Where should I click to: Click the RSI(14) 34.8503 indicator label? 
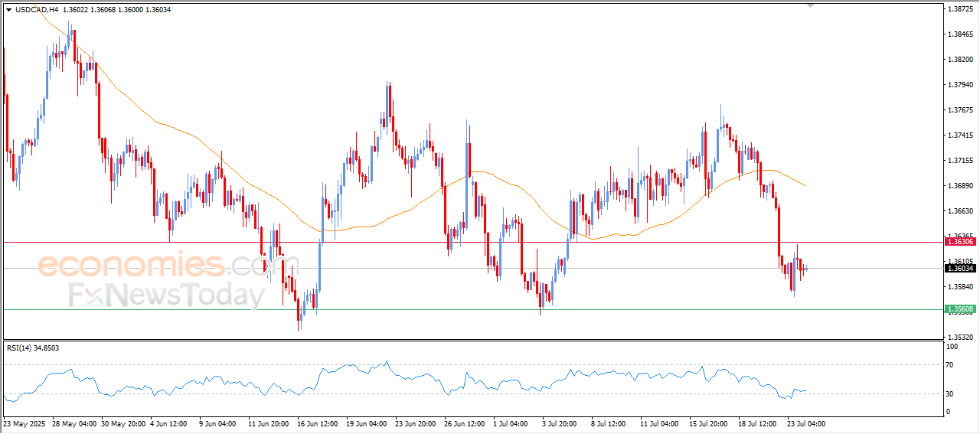point(33,348)
